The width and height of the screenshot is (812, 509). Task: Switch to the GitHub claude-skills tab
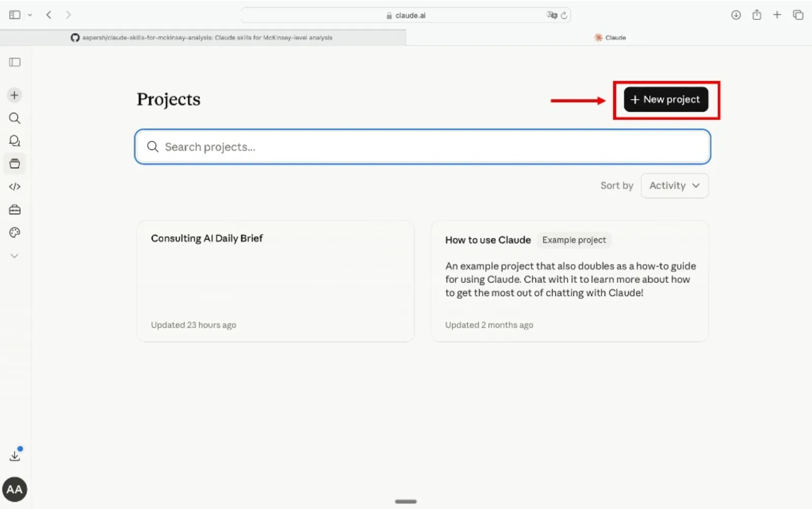203,38
